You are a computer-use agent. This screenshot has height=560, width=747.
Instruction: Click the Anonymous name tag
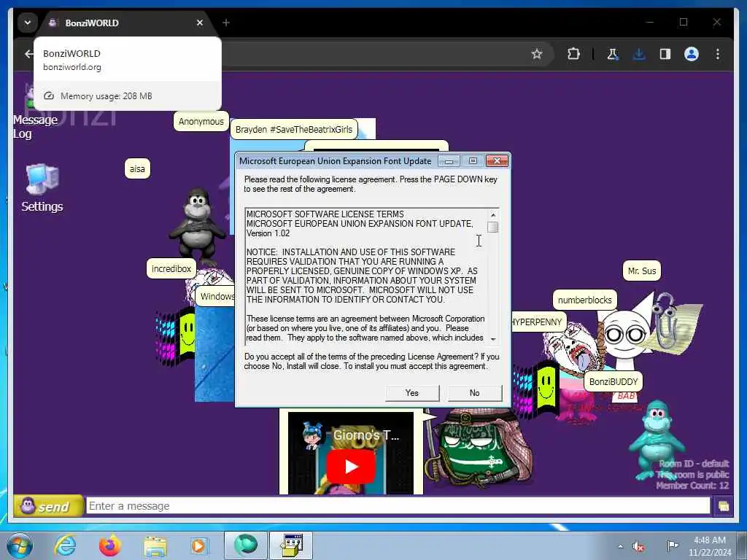pos(201,122)
